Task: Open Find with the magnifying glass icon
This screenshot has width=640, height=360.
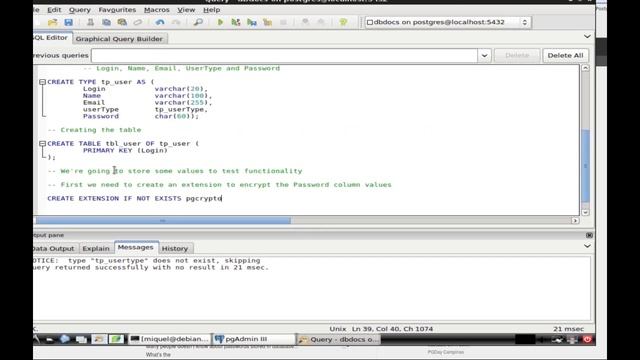Action: click(x=198, y=22)
